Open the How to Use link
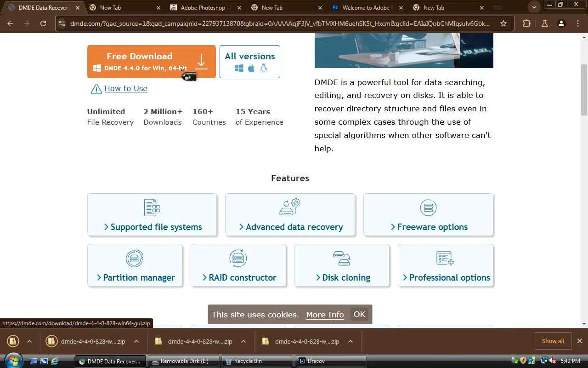The height and width of the screenshot is (368, 588). point(126,88)
